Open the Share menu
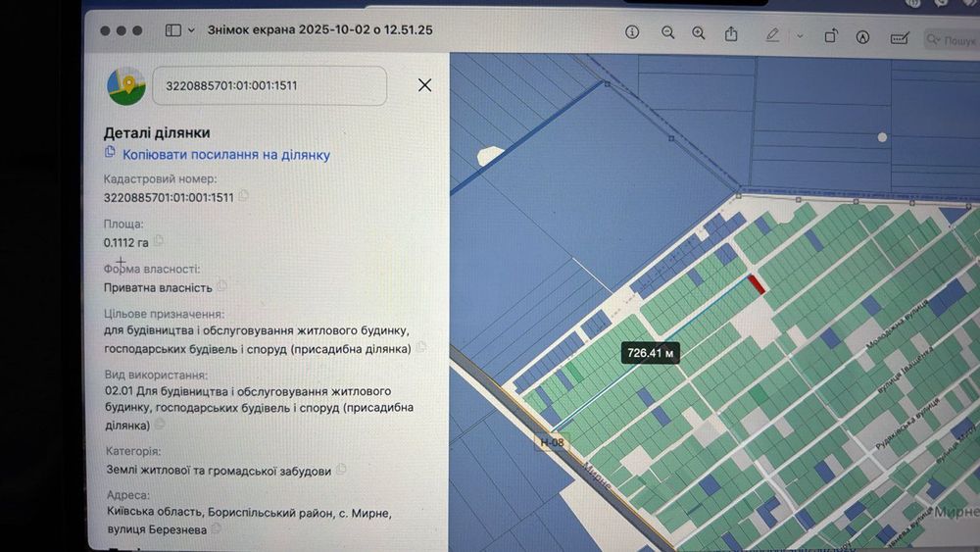The image size is (980, 552). tap(731, 33)
